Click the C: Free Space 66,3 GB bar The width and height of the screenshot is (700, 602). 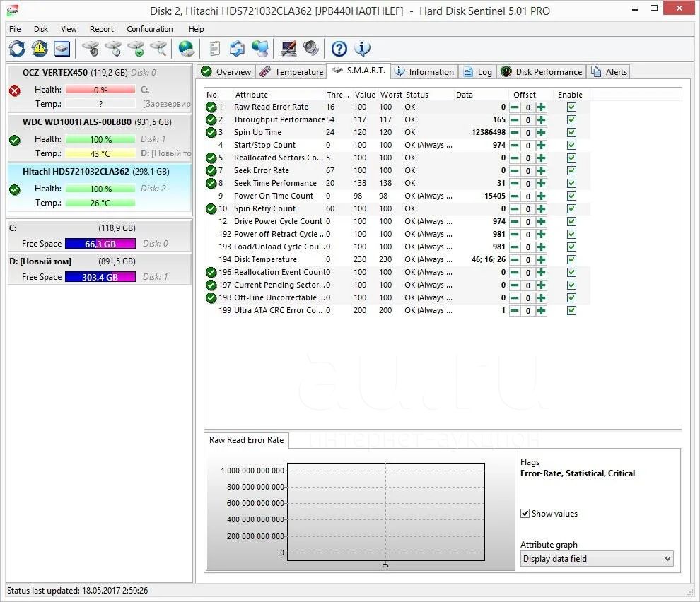click(100, 244)
